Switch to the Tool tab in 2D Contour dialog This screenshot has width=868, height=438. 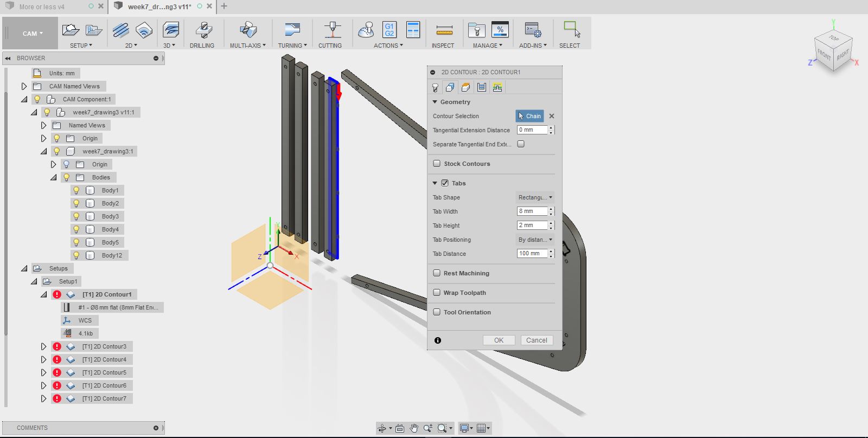coord(435,87)
